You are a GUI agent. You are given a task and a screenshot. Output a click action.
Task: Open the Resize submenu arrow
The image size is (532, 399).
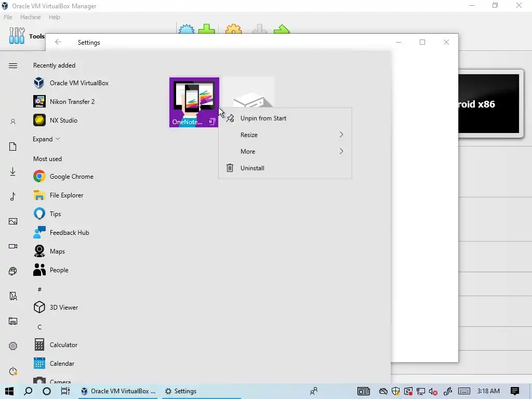coord(341,135)
